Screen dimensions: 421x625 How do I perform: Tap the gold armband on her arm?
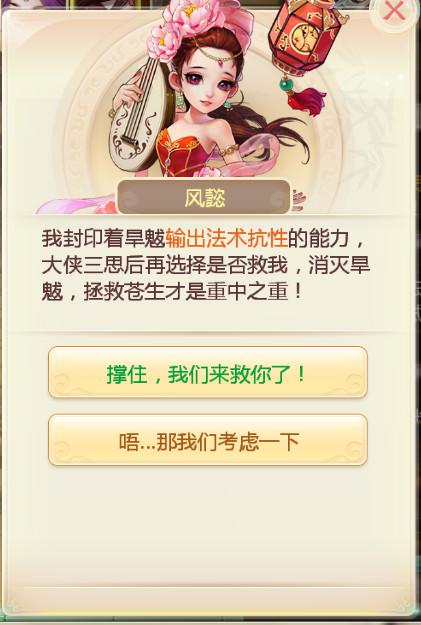228,150
